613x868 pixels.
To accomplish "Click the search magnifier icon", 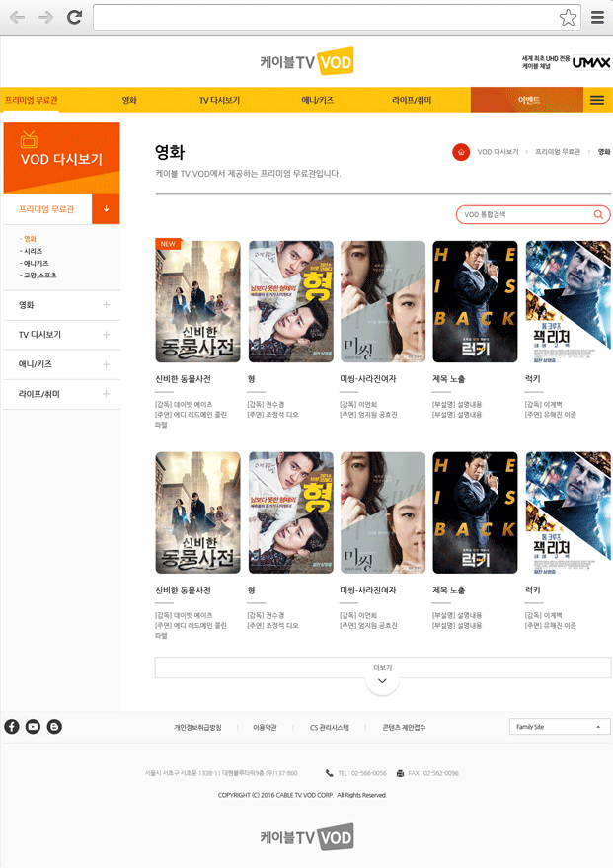I will coord(598,215).
